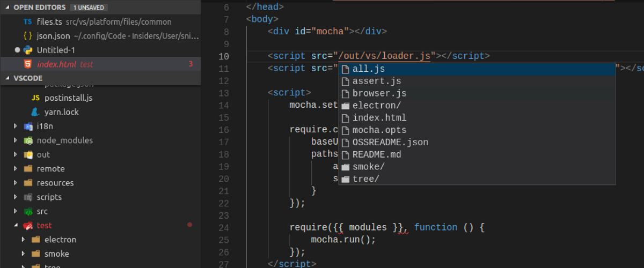Click the electron subfolder icon in explorer
Screen dimensions: 644x268
pos(36,240)
